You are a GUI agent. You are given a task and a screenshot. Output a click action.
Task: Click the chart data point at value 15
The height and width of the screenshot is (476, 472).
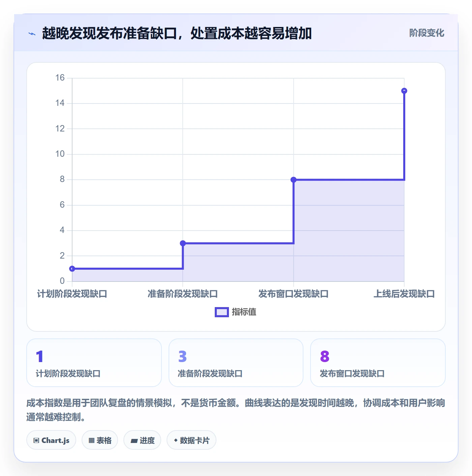point(404,91)
